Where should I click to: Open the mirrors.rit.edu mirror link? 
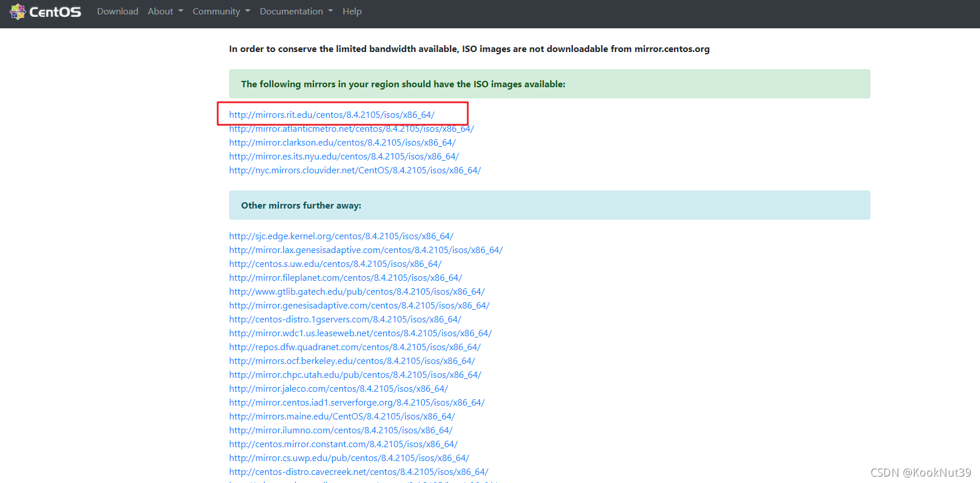tap(332, 115)
